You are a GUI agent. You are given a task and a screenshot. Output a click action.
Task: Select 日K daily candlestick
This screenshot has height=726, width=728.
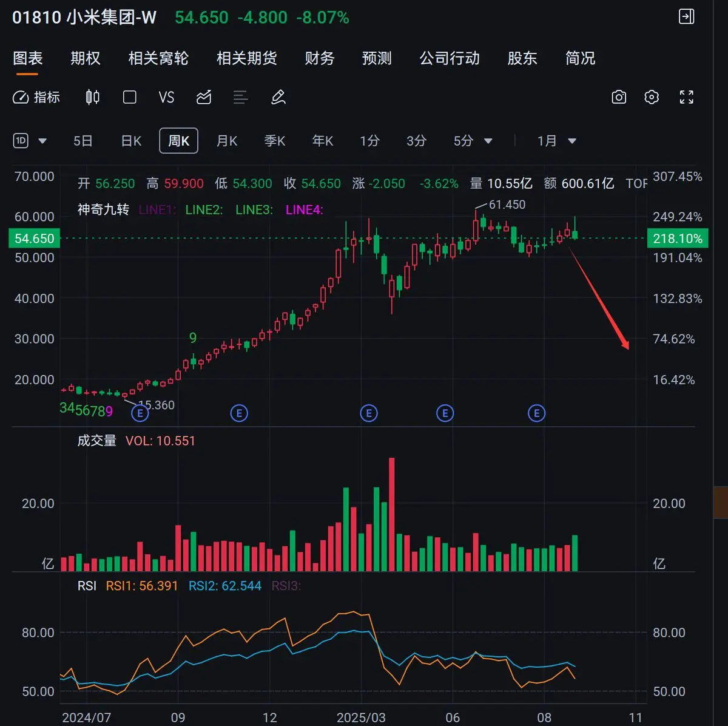pyautogui.click(x=131, y=141)
